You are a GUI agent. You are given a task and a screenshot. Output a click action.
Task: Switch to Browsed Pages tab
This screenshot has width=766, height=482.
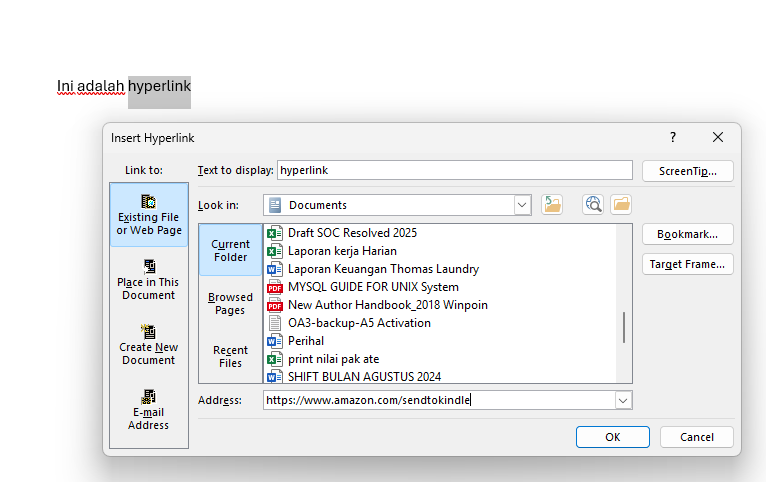[230, 304]
